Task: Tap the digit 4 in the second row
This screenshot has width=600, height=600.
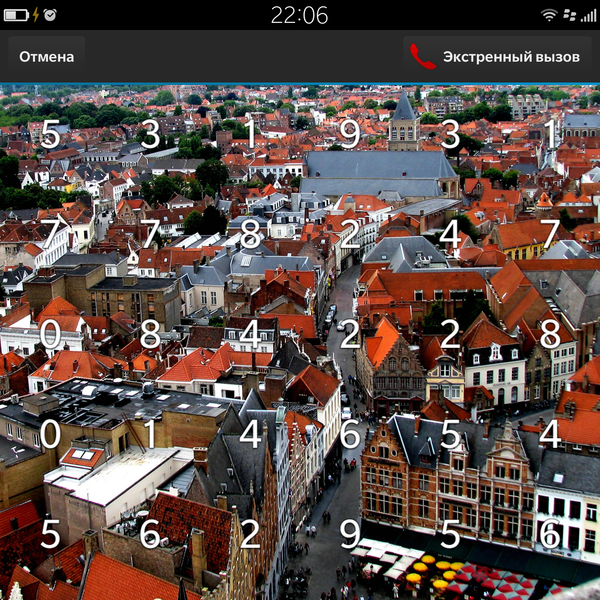Action: click(450, 234)
